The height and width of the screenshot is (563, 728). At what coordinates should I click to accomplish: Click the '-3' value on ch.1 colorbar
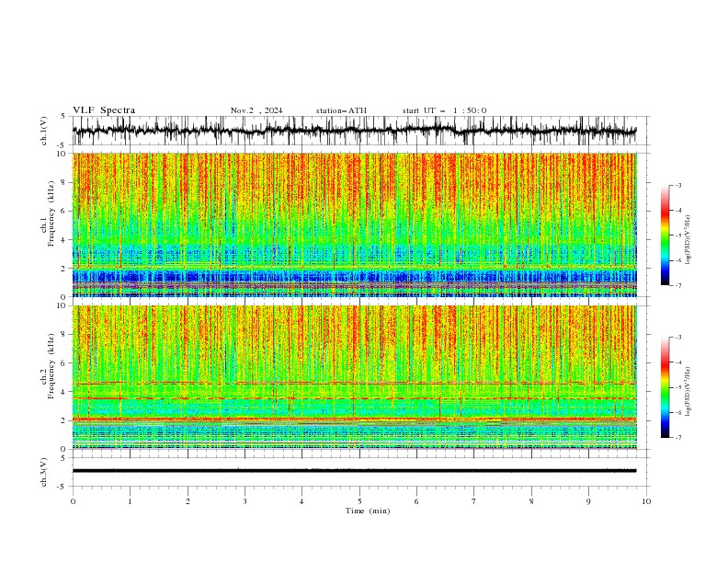click(x=678, y=185)
